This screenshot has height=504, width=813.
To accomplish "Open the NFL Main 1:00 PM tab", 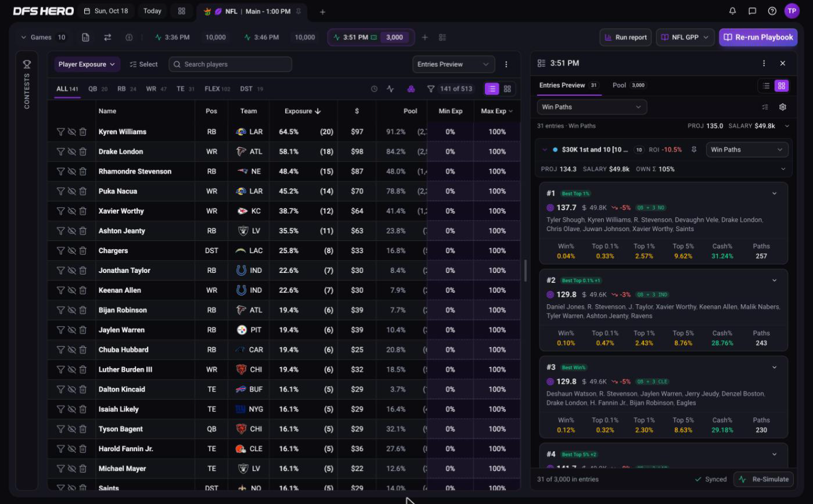I will click(x=252, y=12).
